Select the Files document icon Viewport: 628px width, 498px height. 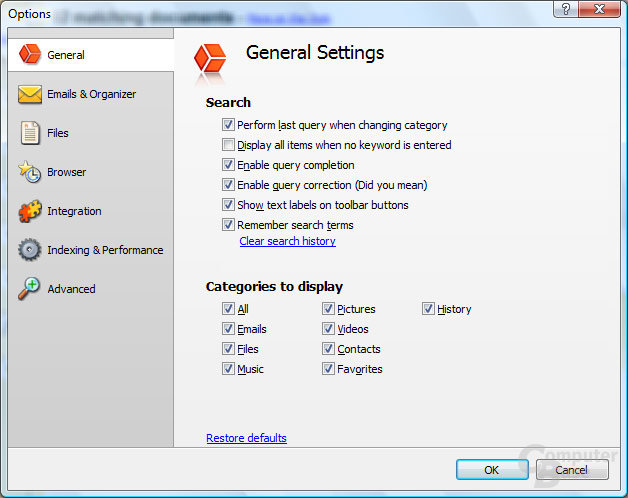[30, 133]
